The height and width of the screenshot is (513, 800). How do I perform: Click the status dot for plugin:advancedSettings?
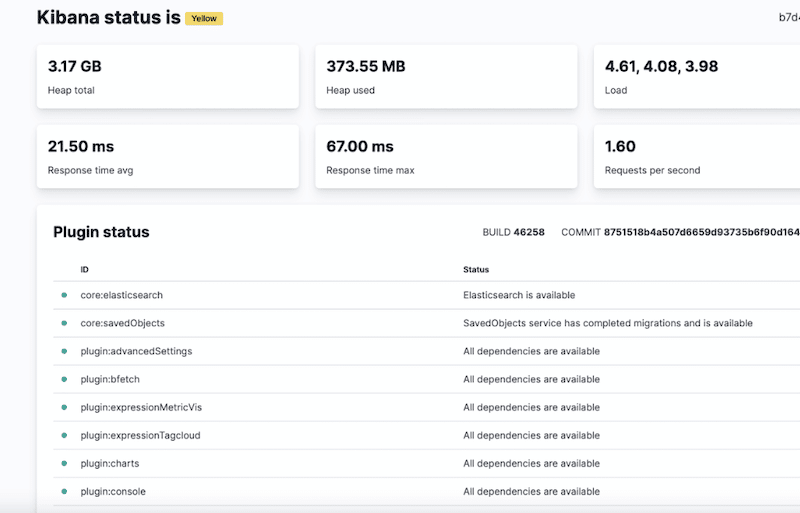pos(64,351)
